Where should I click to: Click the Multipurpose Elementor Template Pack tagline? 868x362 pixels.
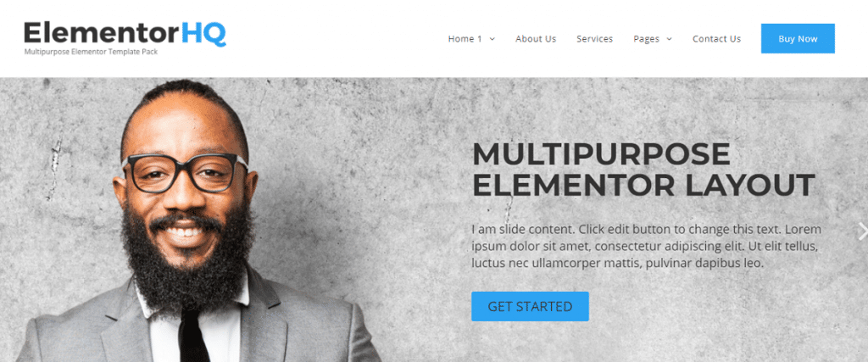(91, 52)
